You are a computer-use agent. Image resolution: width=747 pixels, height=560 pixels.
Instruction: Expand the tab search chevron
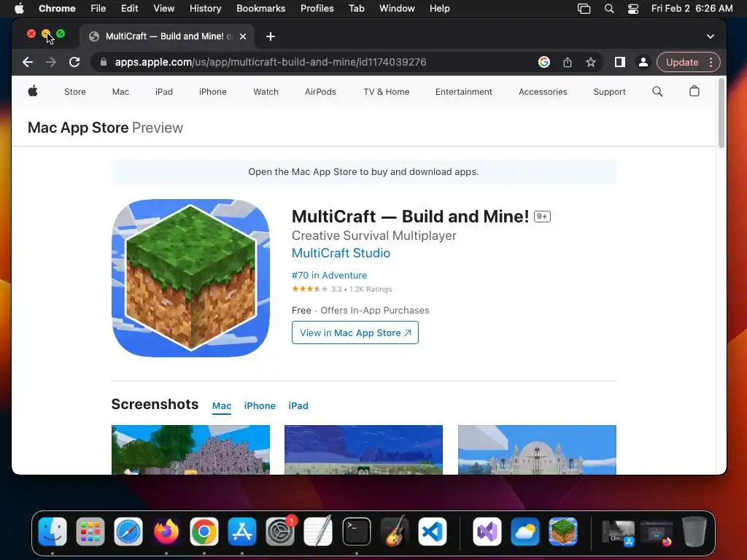[x=711, y=36]
